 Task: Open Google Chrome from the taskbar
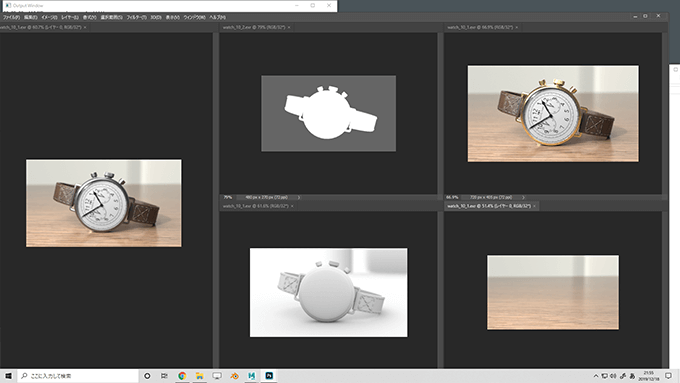click(182, 376)
